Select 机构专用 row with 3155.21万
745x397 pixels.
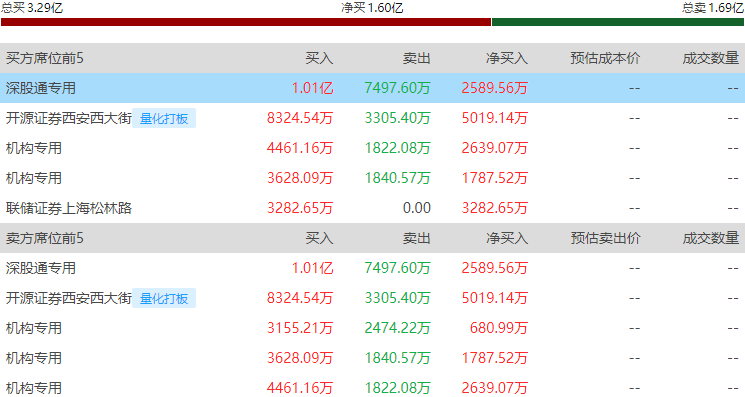pyautogui.click(x=372, y=328)
